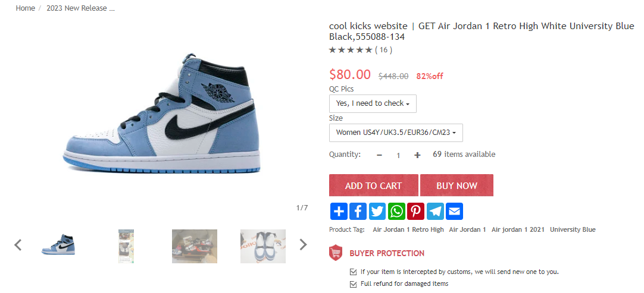Click the BUY NOW button
Image resolution: width=644 pixels, height=293 pixels.
pos(457,185)
